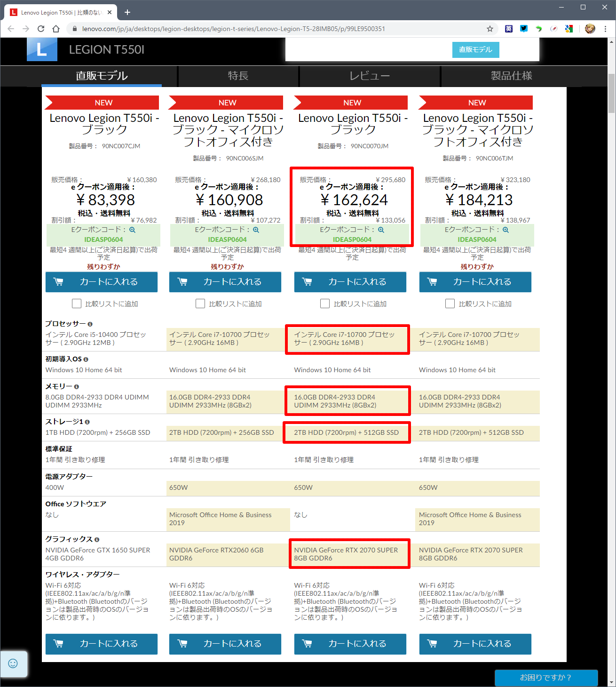Click the Core i5-10400 processor text
The width and height of the screenshot is (616, 687).
95,339
